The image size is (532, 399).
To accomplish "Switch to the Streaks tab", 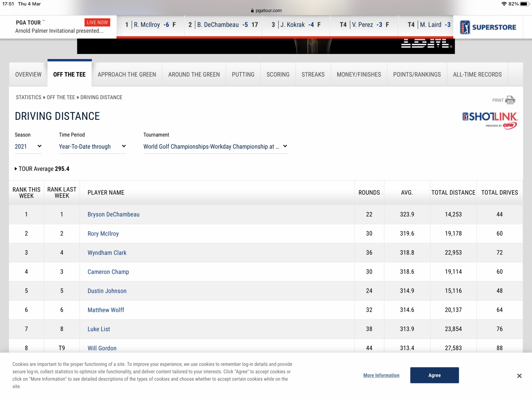I will point(313,75).
